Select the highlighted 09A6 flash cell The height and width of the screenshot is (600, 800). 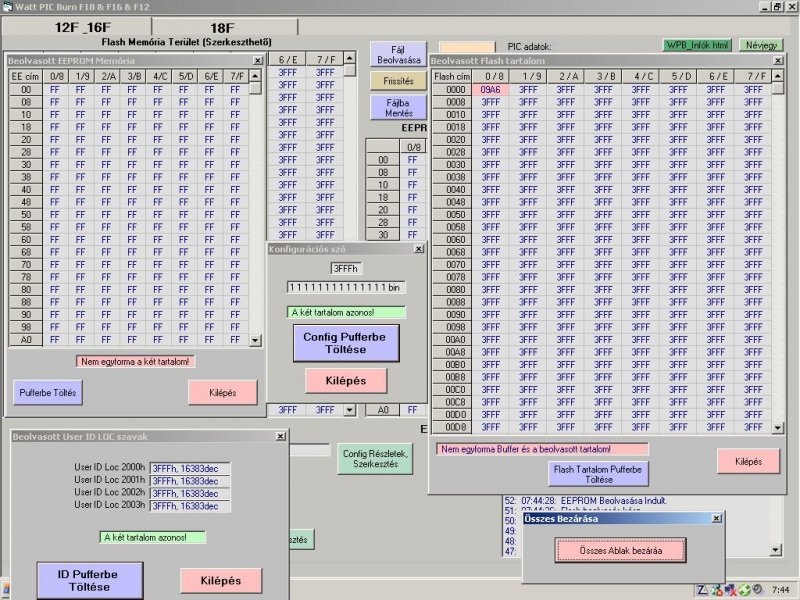[490, 89]
